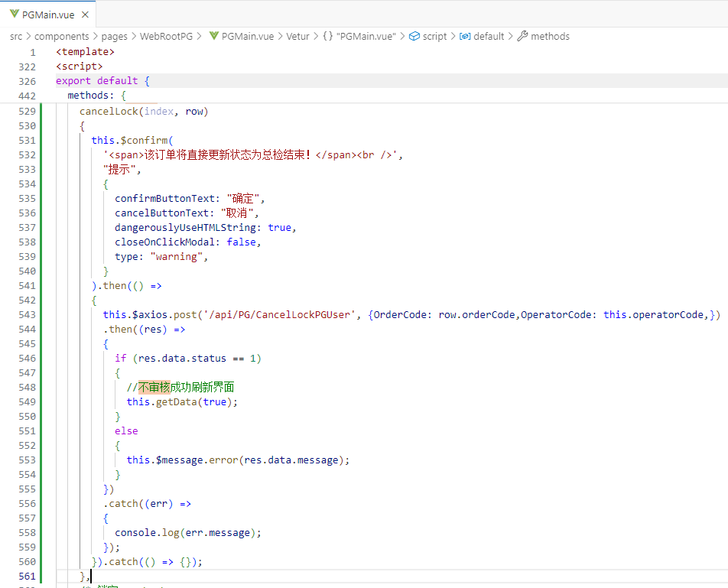This screenshot has width=728, height=588.
Task: Open the pages breadcrumb segment
Action: 114,36
